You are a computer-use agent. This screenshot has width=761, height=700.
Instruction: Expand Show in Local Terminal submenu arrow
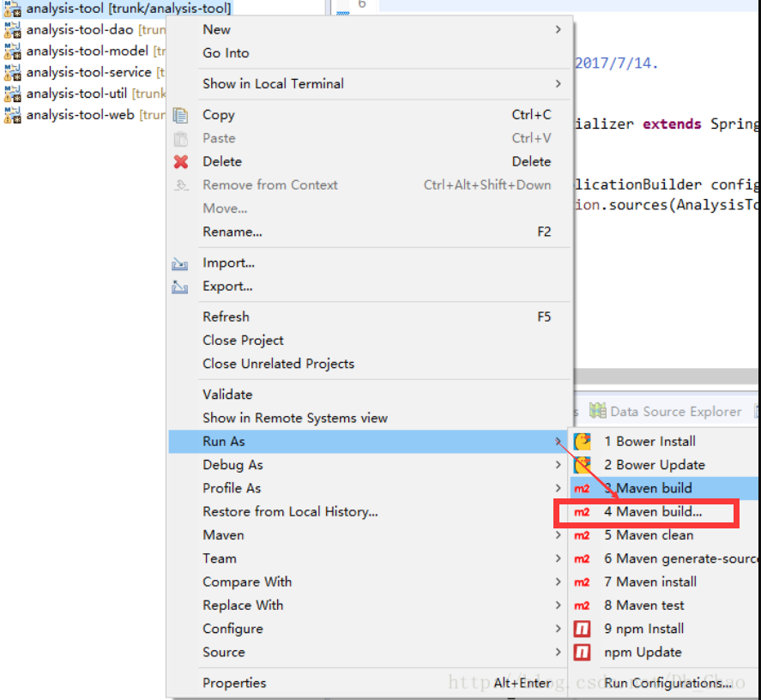tap(559, 84)
